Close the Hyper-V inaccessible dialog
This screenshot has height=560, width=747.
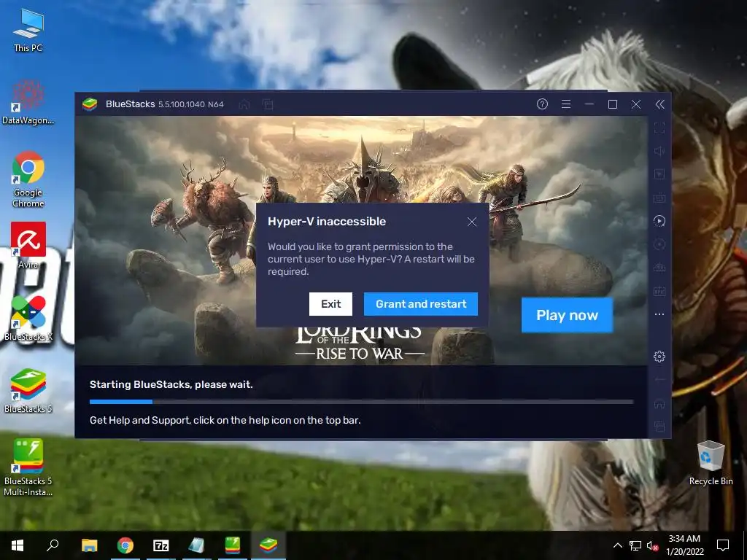pos(472,222)
